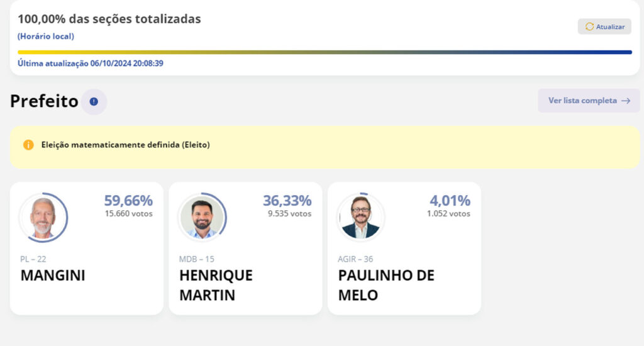
Task: Click the 36,33% percentage for Henrique Martin
Action: [x=287, y=201]
